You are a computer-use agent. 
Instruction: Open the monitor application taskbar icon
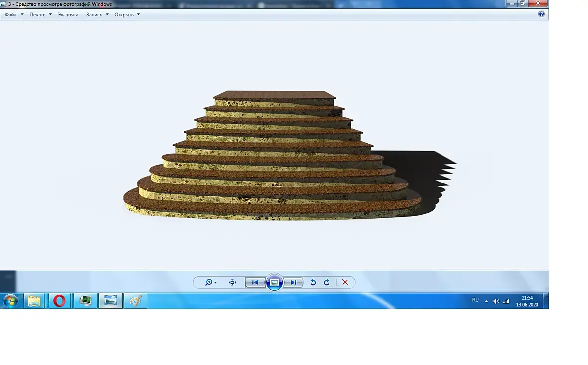[x=86, y=301]
